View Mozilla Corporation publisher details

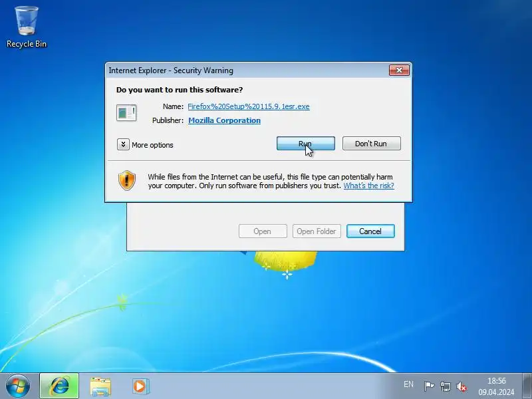pos(224,120)
